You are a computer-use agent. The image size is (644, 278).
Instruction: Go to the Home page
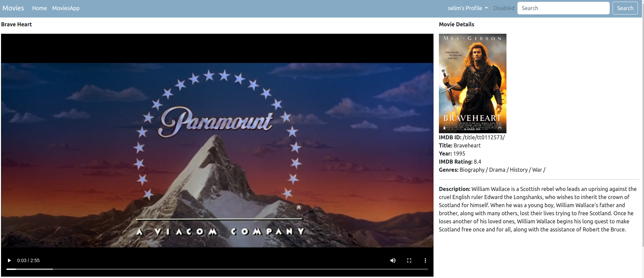tap(40, 8)
